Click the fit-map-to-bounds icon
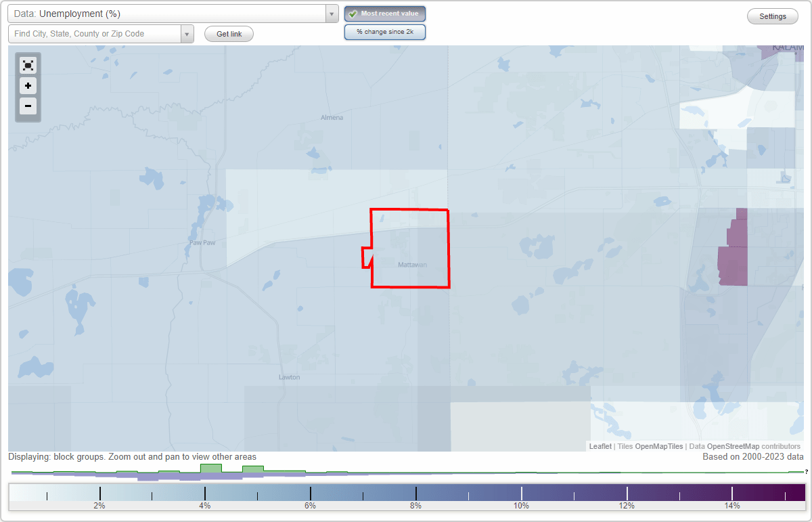 [28, 64]
